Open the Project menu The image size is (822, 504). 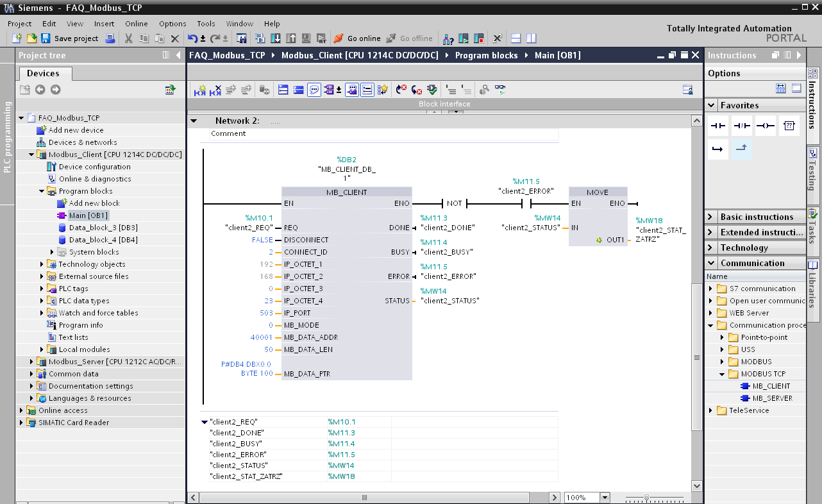19,24
